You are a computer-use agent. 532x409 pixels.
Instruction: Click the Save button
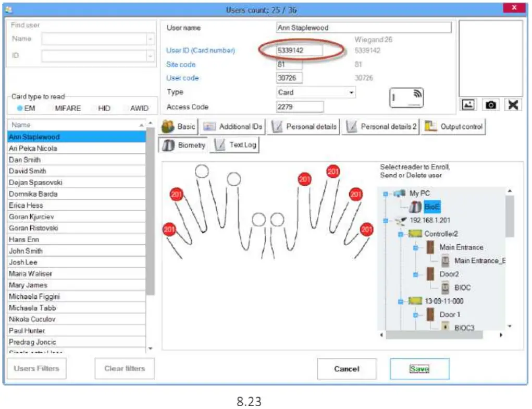(x=419, y=369)
